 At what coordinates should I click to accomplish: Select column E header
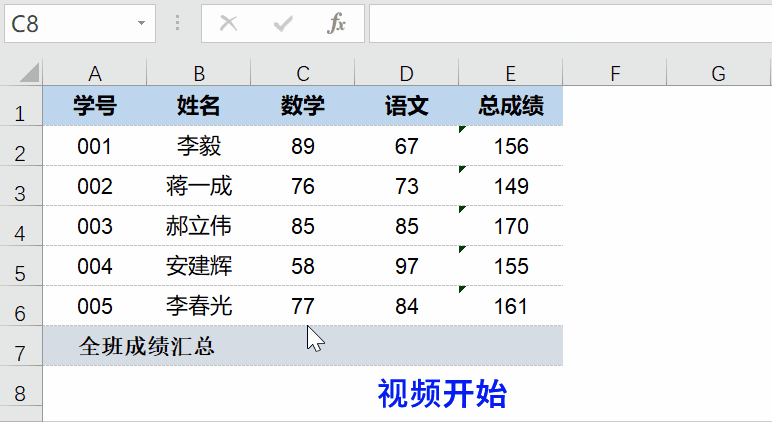coord(511,74)
